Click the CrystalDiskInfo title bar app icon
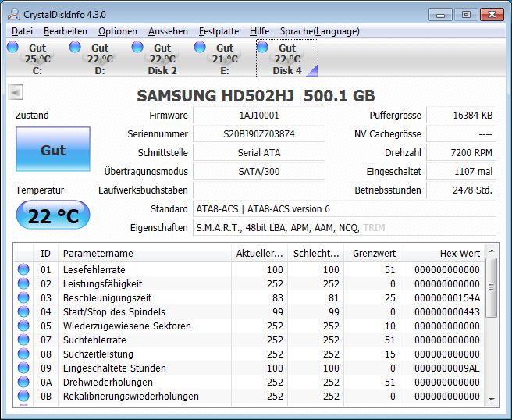This screenshot has height=420, width=512. pos(14,14)
